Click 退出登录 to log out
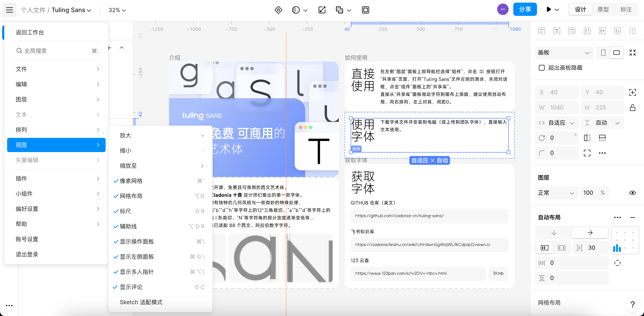Screen dimensions: 644x316 (56, 254)
